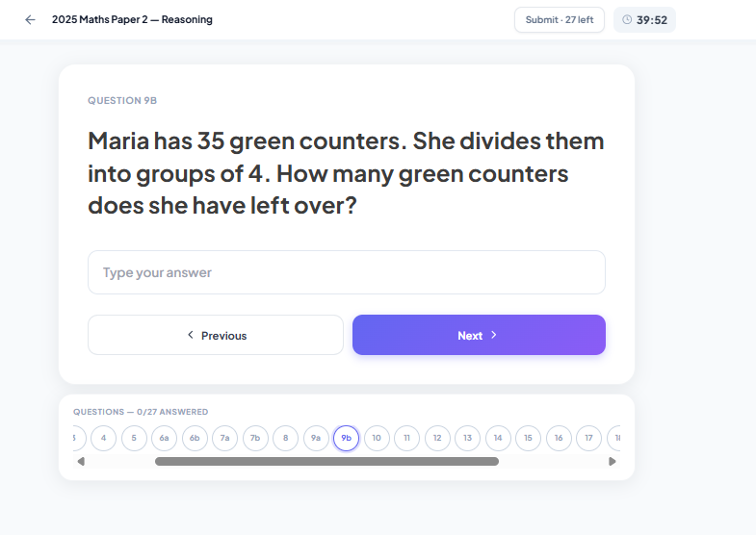Switch to question 10
This screenshot has height=535, width=756.
tap(377, 438)
